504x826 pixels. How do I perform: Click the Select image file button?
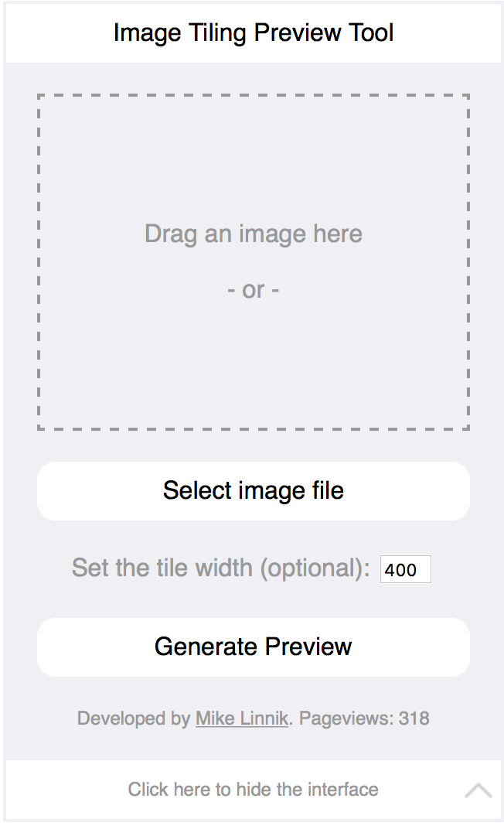pyautogui.click(x=253, y=490)
